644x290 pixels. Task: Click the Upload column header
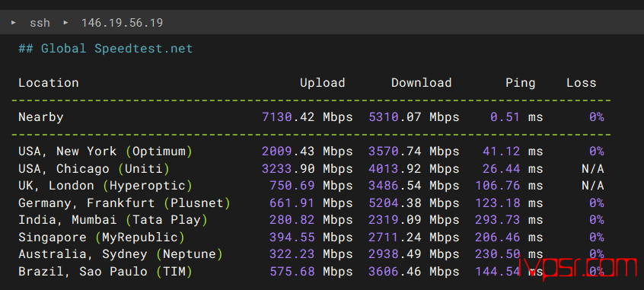point(323,82)
